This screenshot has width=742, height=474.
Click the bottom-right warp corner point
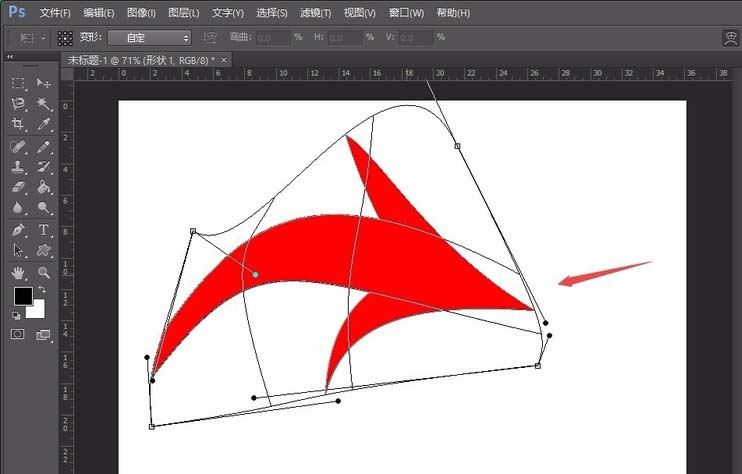tap(538, 366)
